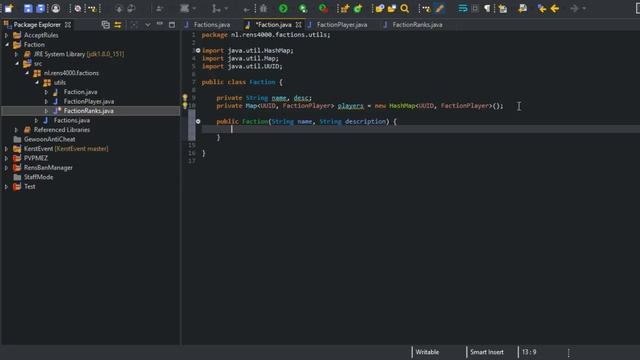Click the light bulb quick-fix on line 10
Viewport: 640px width, 360px height.
pyautogui.click(x=185, y=105)
